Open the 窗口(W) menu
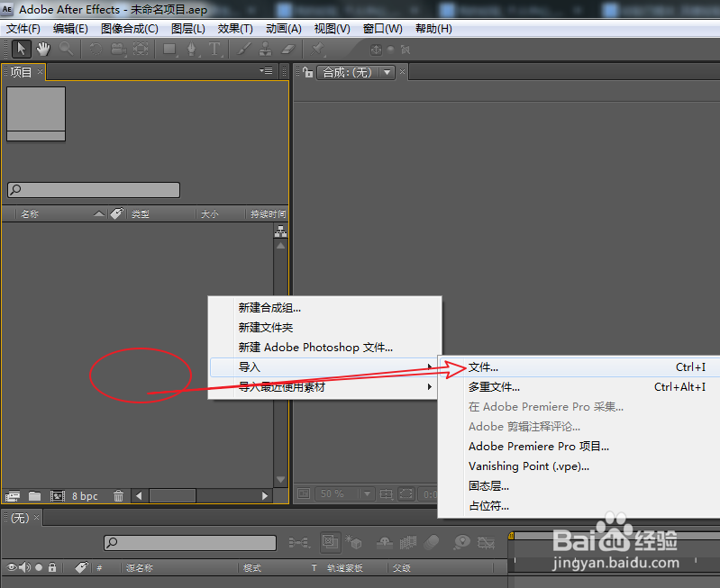This screenshot has height=588, width=720. coord(382,29)
